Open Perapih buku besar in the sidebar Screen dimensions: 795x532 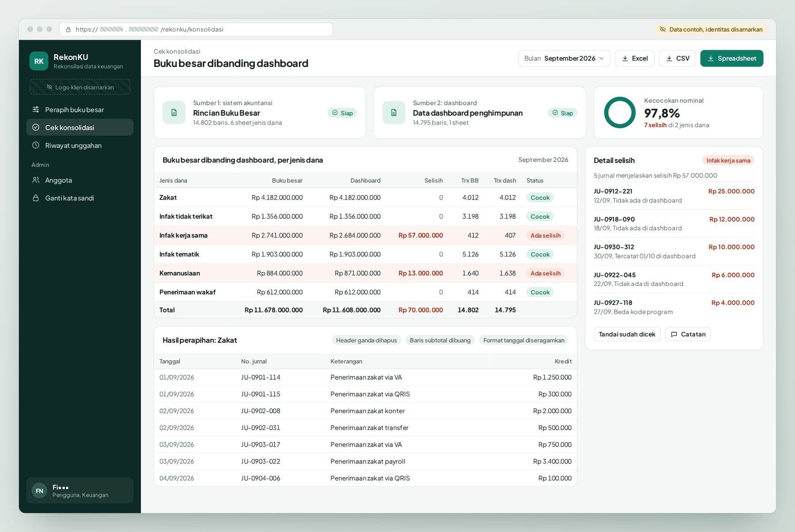80,109
